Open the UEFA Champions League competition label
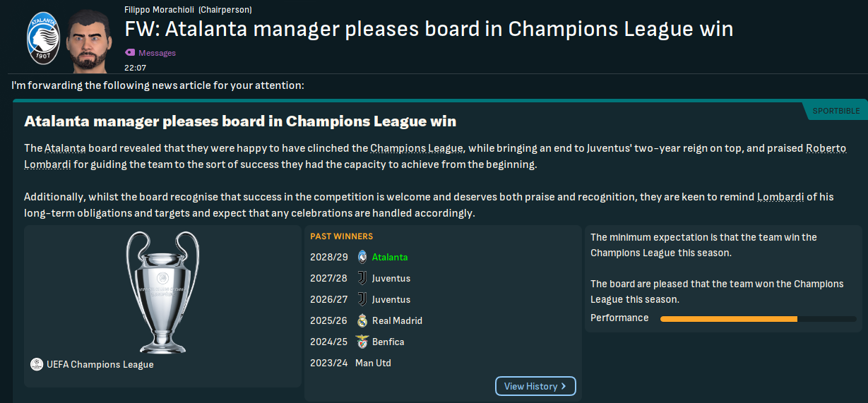The height and width of the screenshot is (403, 868). coord(100,365)
